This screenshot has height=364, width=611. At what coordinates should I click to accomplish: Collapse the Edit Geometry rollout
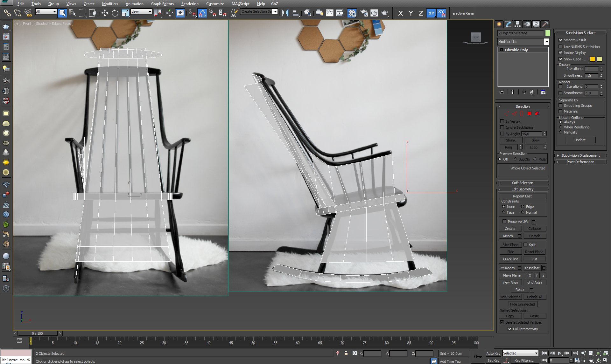pos(523,189)
